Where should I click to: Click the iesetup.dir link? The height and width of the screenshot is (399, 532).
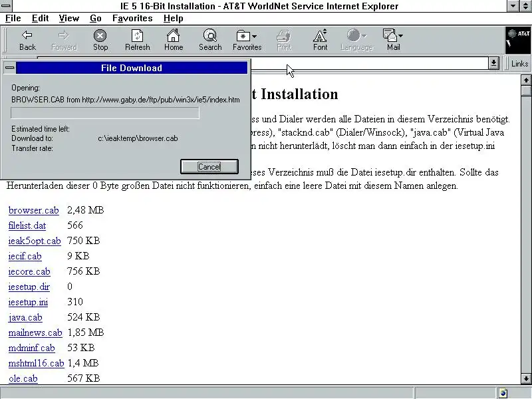click(x=29, y=287)
